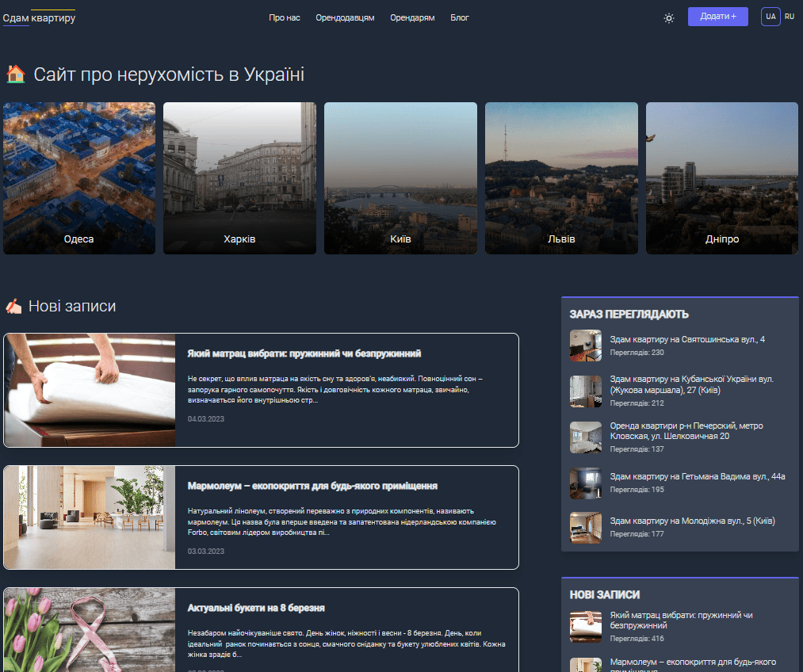Open the mattress article image
The width and height of the screenshot is (803, 672).
point(90,390)
